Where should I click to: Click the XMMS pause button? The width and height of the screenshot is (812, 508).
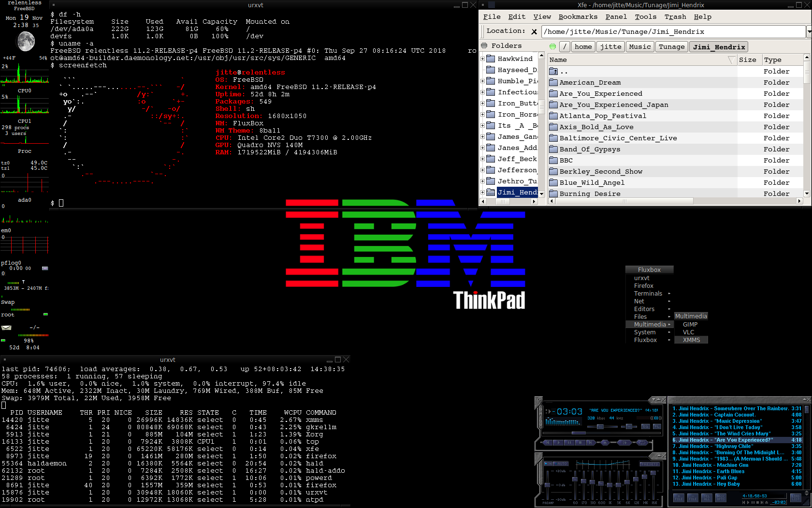(x=569, y=443)
